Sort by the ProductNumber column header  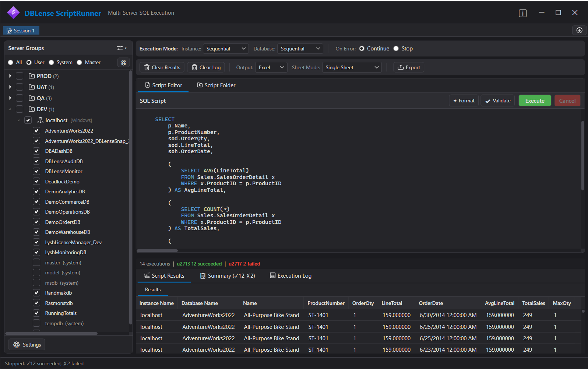click(x=326, y=303)
